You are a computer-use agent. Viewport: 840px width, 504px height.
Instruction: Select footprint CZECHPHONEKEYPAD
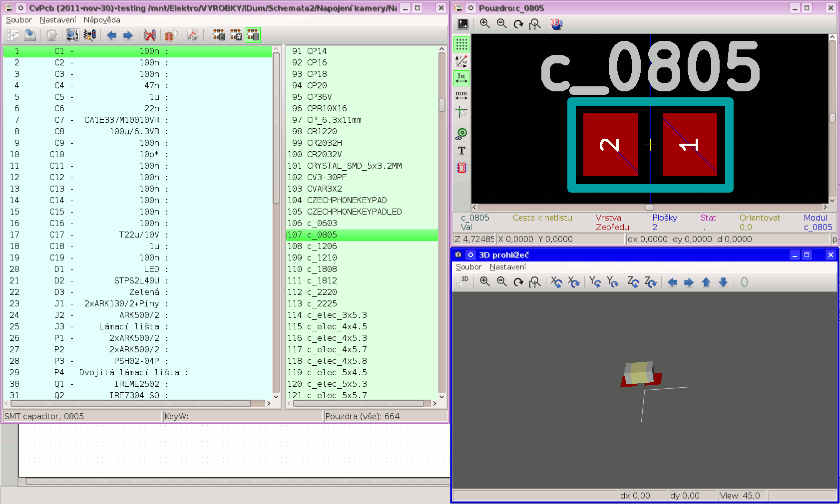362,200
